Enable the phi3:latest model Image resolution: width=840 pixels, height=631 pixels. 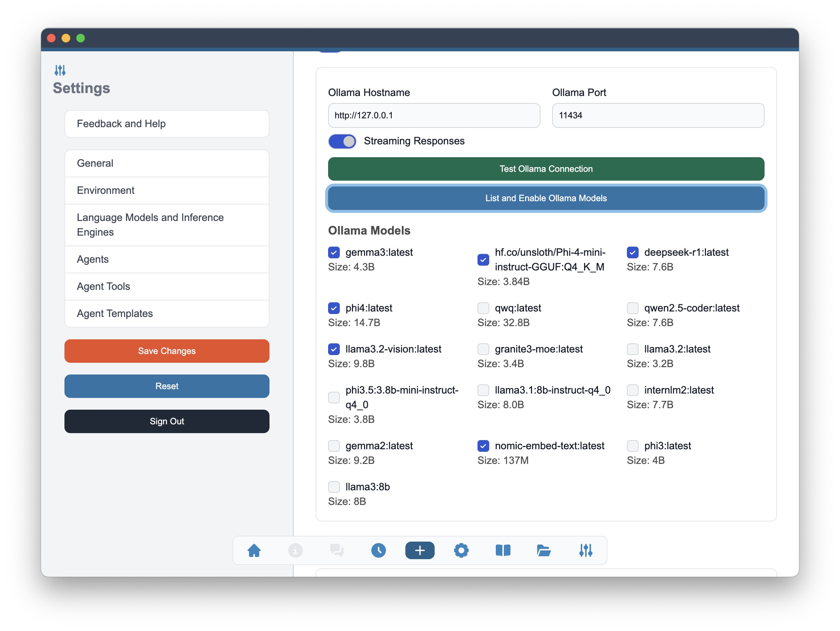(x=632, y=446)
